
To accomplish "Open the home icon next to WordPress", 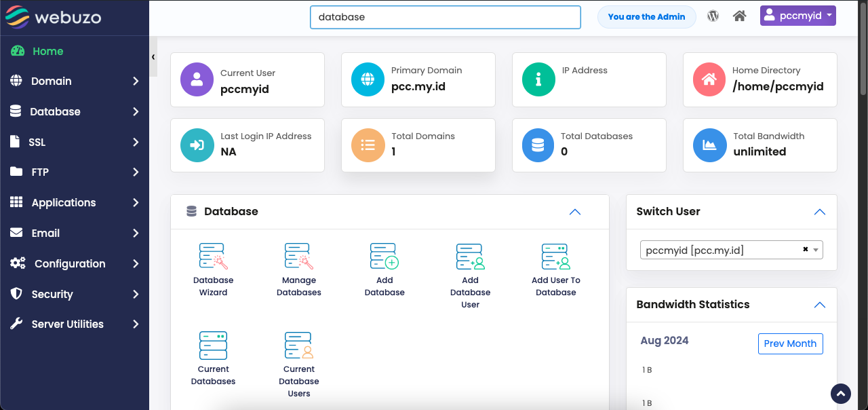I will click(739, 15).
